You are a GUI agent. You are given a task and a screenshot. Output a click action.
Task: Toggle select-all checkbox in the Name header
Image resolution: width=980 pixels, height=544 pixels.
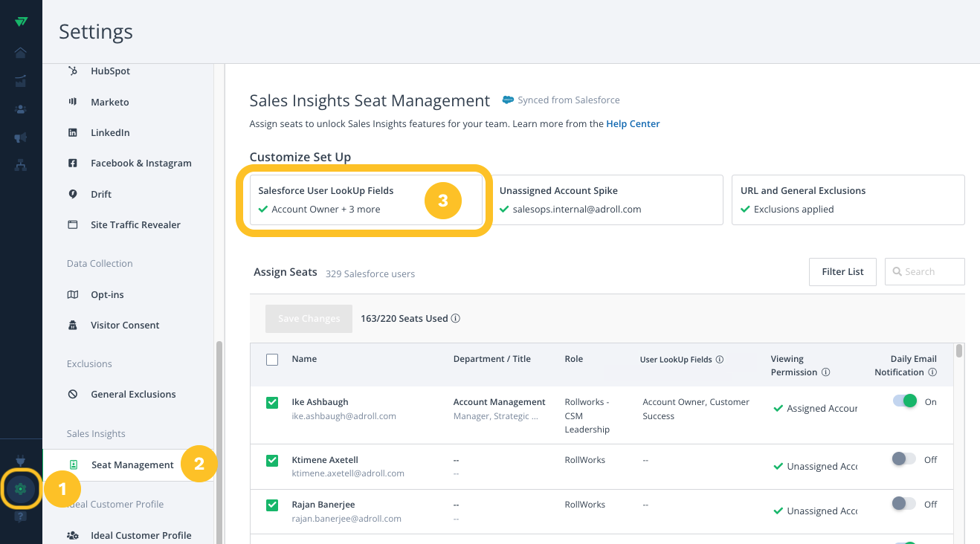[x=272, y=360]
